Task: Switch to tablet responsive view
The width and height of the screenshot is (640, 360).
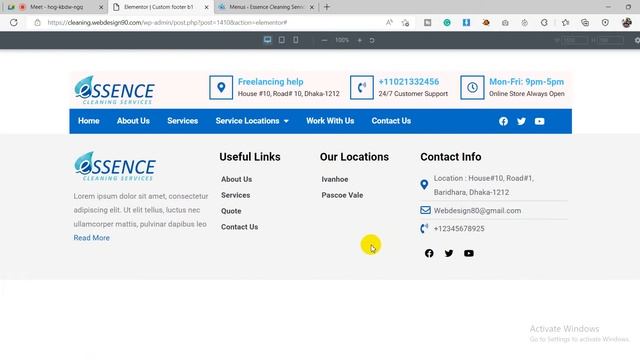Action: click(x=282, y=40)
